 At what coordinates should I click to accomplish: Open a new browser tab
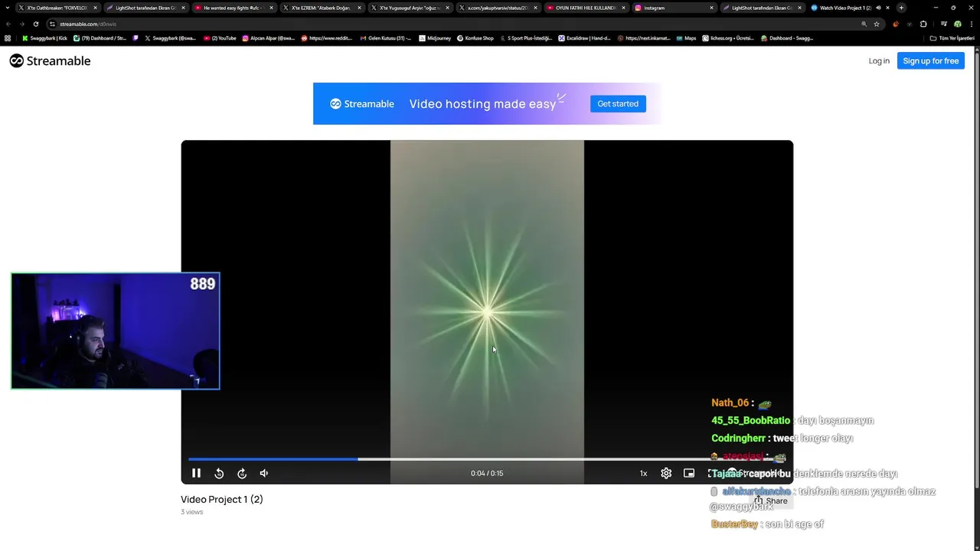click(x=900, y=8)
